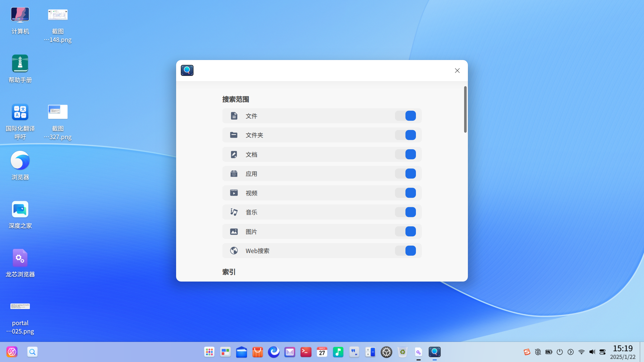
Task: Click the Wi-Fi tray icon
Action: [582, 352]
